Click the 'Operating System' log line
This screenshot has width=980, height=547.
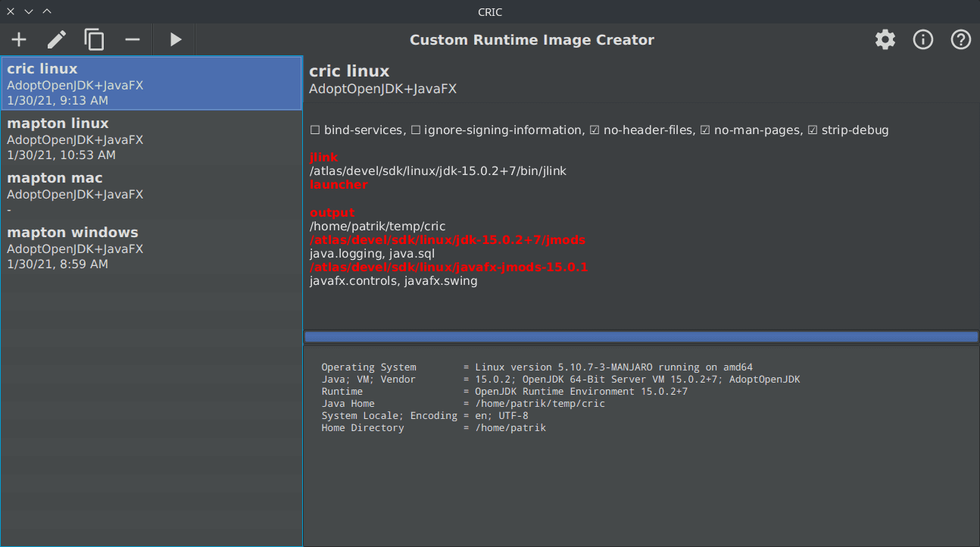tap(537, 367)
